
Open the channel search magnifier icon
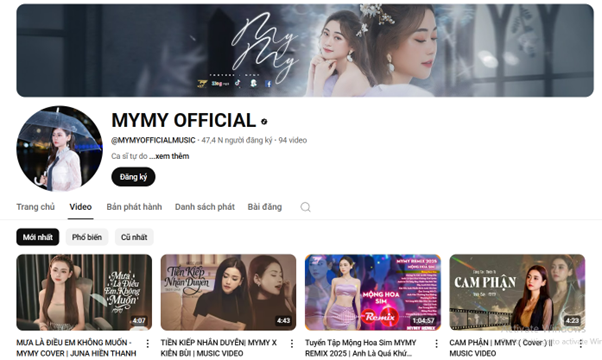tap(305, 207)
